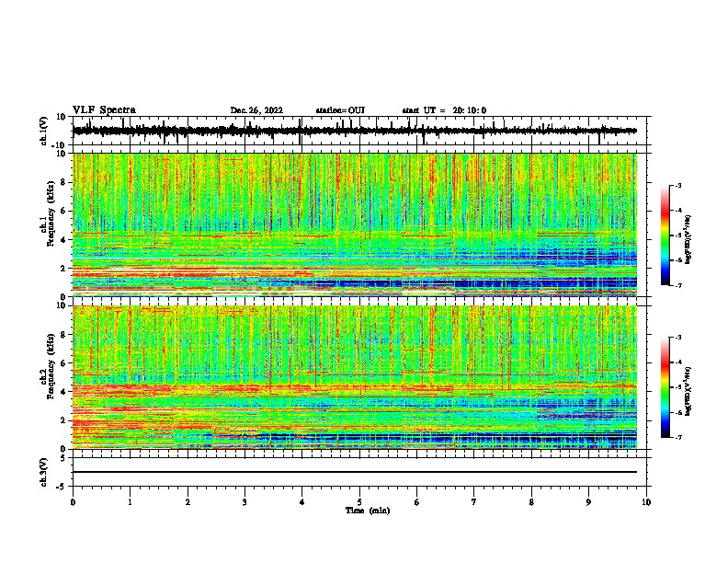Click the "-5" label on ch.2 color scale
This screenshot has height=563, width=728.
(678, 387)
